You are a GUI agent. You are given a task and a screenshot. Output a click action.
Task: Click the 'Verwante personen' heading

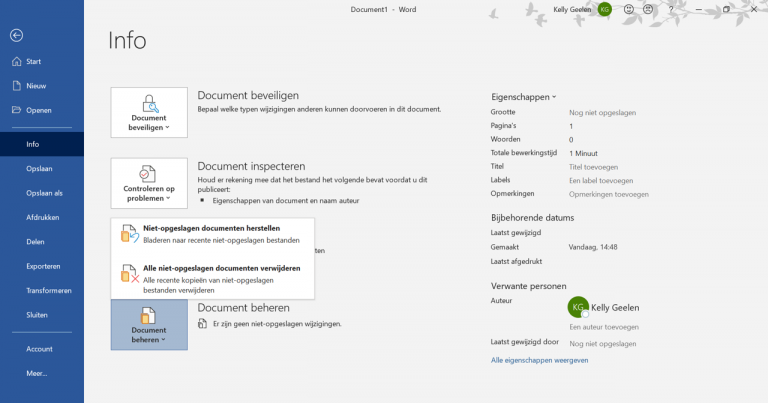[x=528, y=286]
